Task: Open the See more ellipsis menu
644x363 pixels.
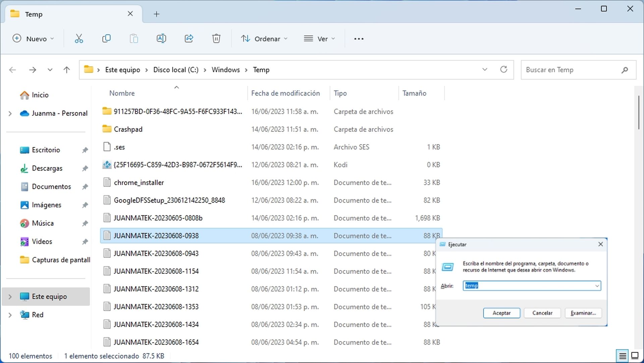Action: 359,38
